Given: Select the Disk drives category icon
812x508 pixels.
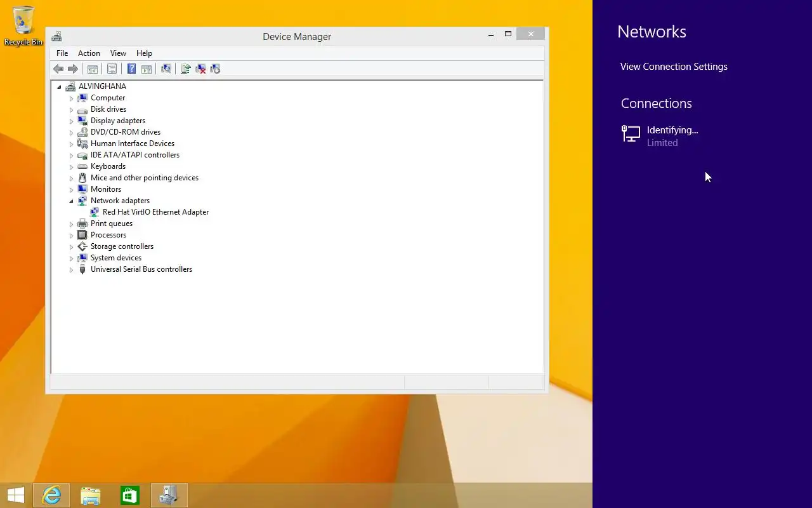Looking at the screenshot, I should 82,109.
